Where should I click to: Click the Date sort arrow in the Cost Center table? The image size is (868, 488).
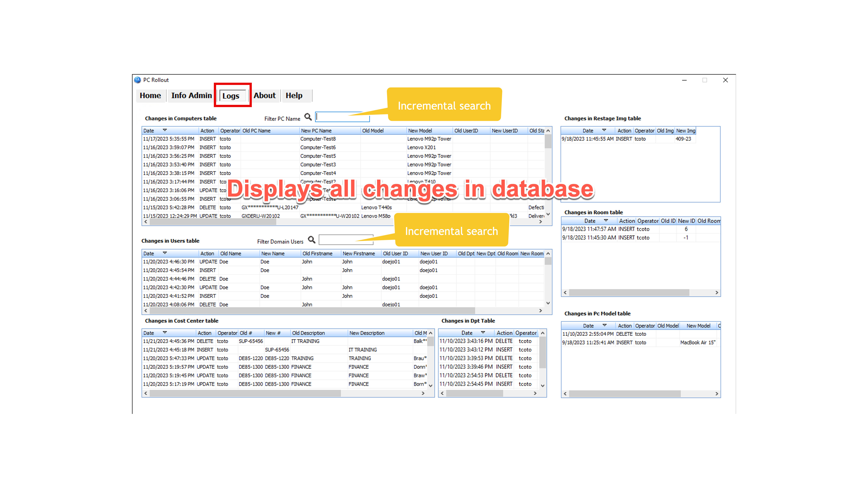point(165,332)
